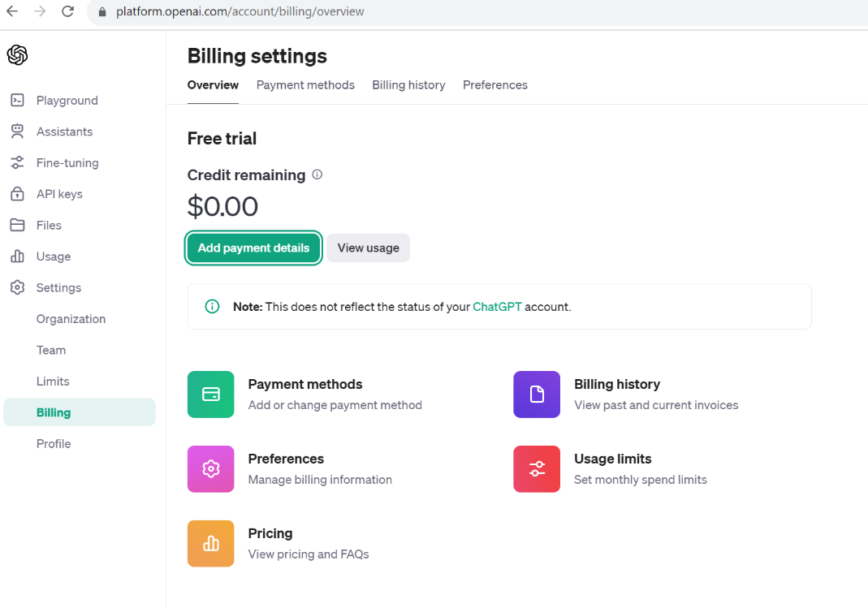Click the Credit remaining info icon
Screen dimensions: 868x608
coord(317,175)
